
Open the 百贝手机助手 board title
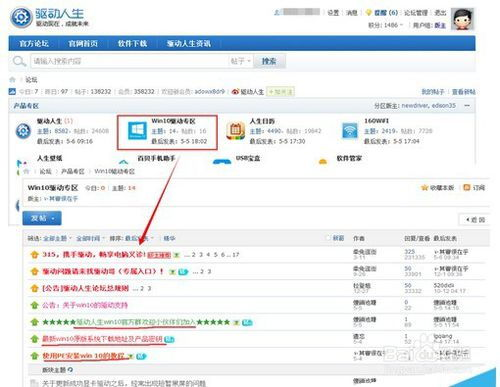click(156, 158)
